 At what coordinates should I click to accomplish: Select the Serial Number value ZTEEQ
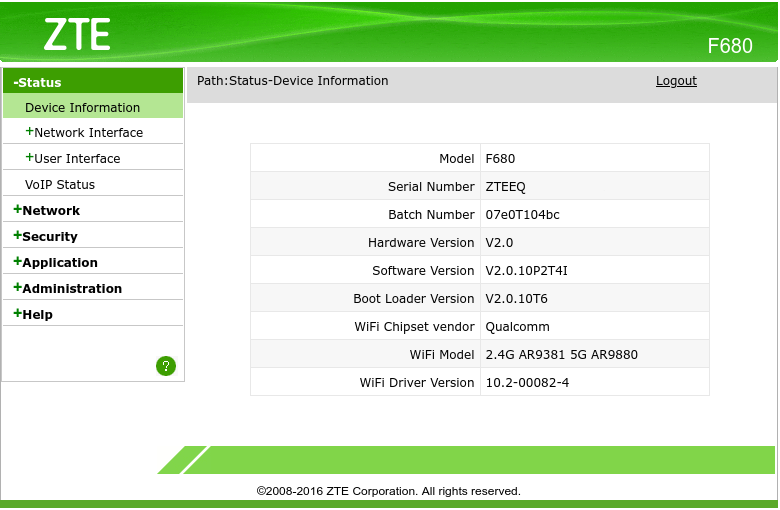click(505, 187)
